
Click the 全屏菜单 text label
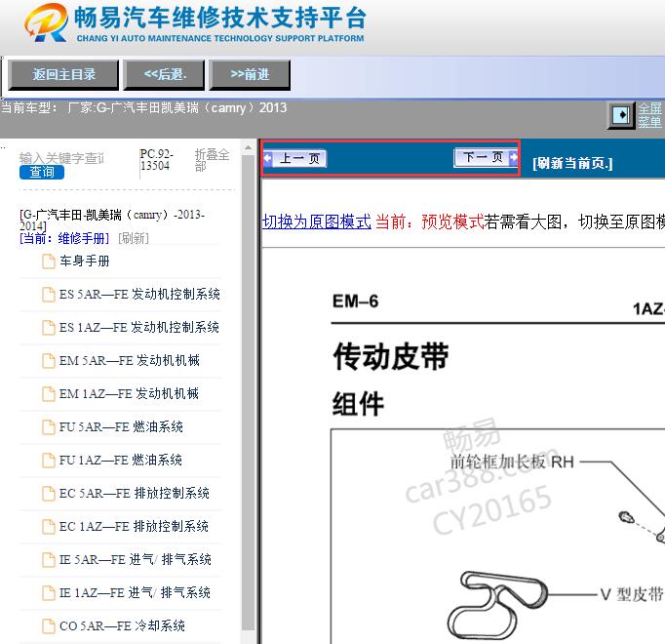click(x=649, y=115)
